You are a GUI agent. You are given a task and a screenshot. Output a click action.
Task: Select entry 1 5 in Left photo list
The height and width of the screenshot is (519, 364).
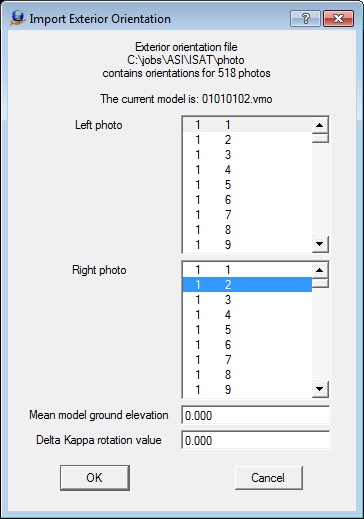(247, 185)
